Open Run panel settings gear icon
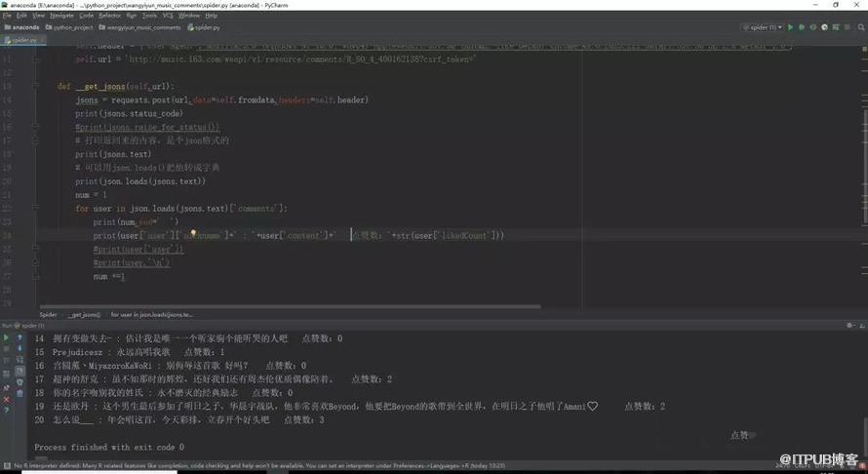The height and width of the screenshot is (474, 868). [850, 326]
